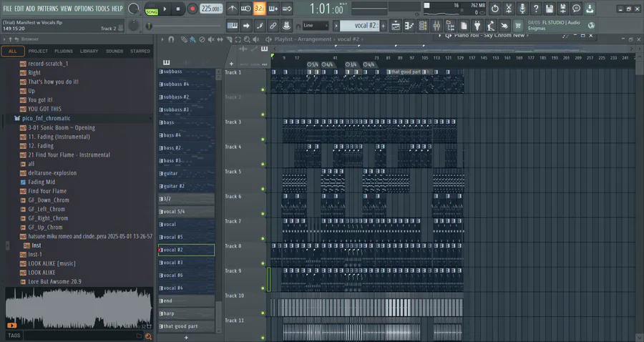Select the playlist zoom tool magnifier
The height and width of the screenshot is (342, 644).
(x=247, y=39)
